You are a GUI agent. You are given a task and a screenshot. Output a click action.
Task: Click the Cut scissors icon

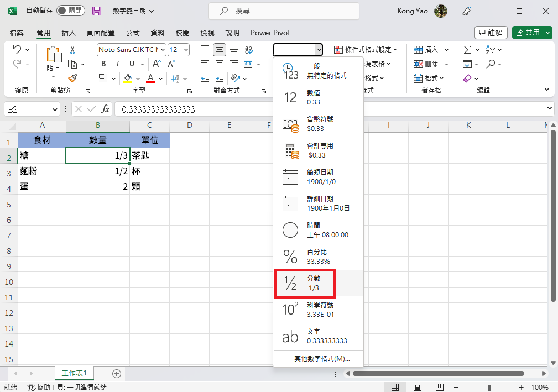[x=72, y=50]
